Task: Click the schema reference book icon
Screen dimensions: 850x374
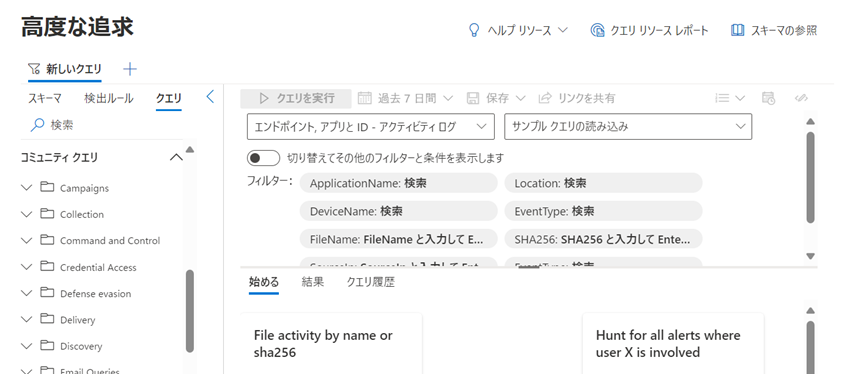Action: pos(737,30)
